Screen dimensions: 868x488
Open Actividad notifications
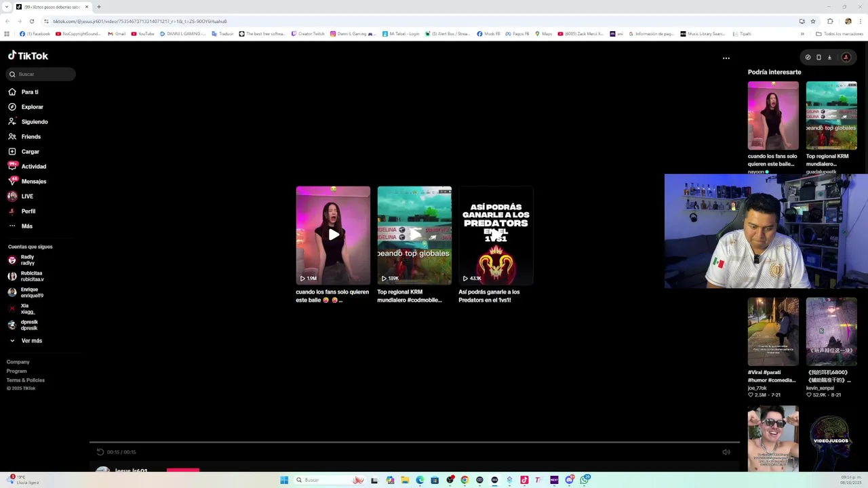27,167
